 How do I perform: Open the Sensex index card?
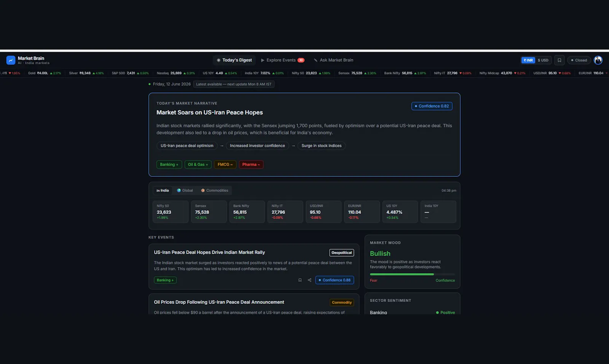[x=209, y=212]
